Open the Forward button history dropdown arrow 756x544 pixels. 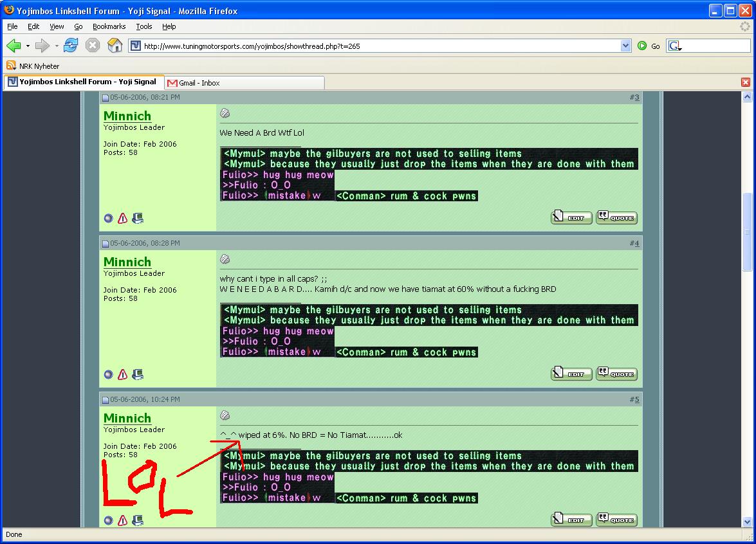(57, 46)
